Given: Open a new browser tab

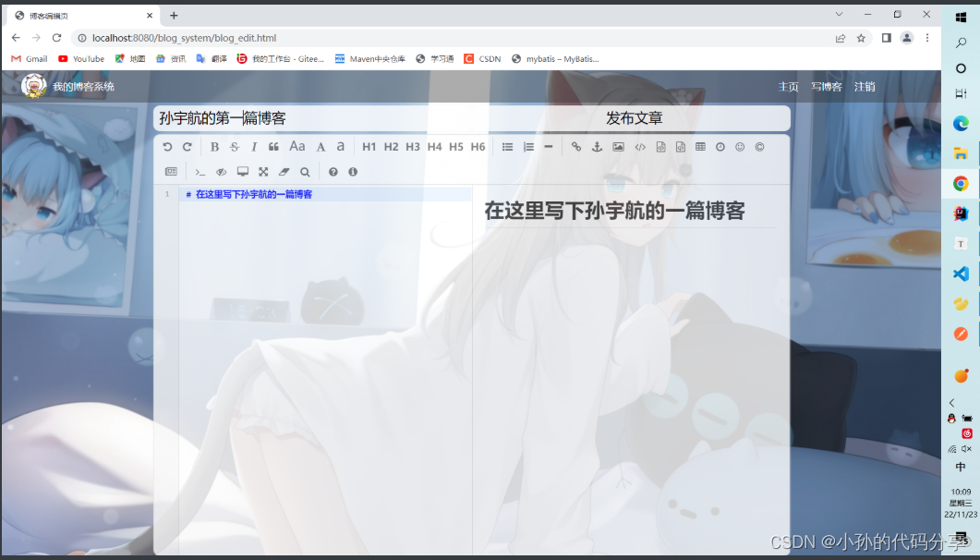Looking at the screenshot, I should click(174, 16).
